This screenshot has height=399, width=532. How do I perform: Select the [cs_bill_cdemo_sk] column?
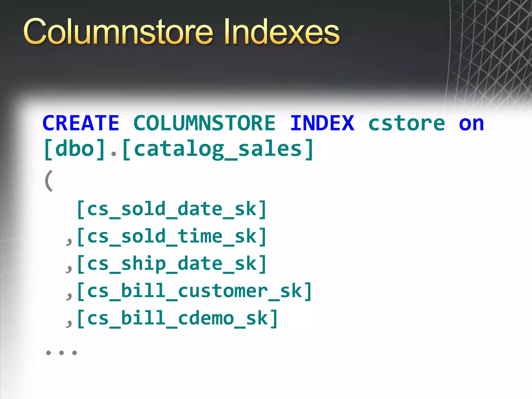click(177, 318)
